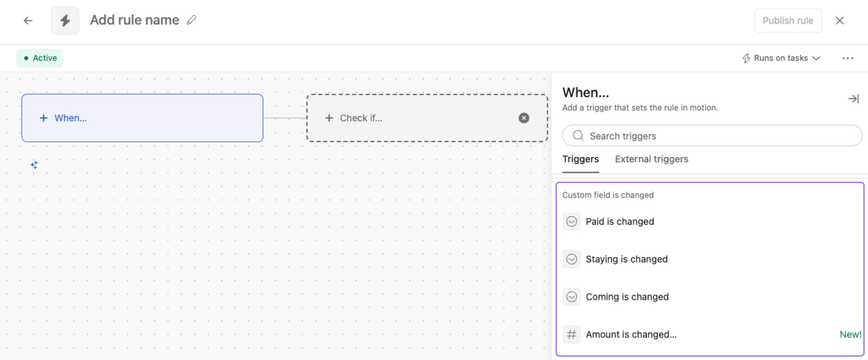Select the Staying is changed trigger
868x360 pixels.
click(626, 259)
